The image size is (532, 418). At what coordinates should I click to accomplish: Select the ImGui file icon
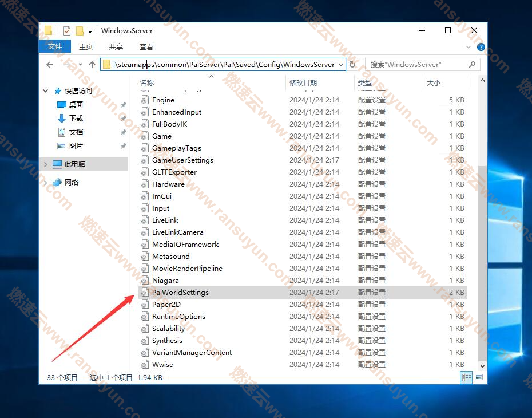point(145,196)
